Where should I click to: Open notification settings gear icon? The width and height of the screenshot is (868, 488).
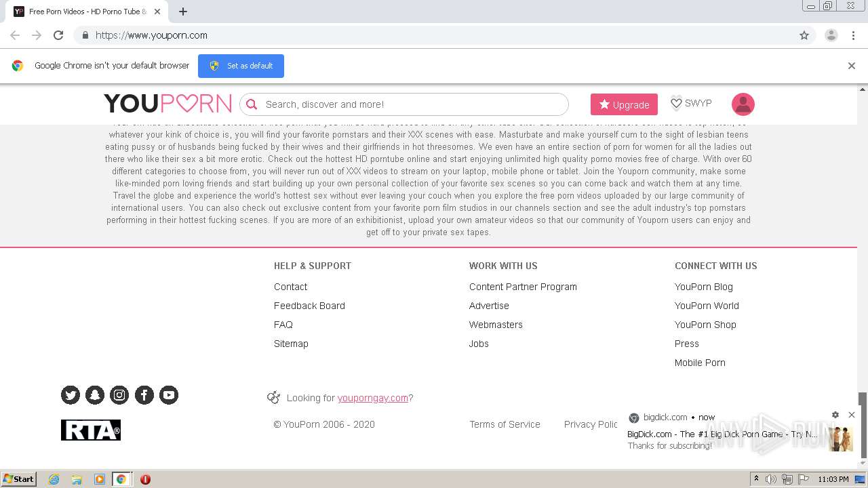point(835,415)
